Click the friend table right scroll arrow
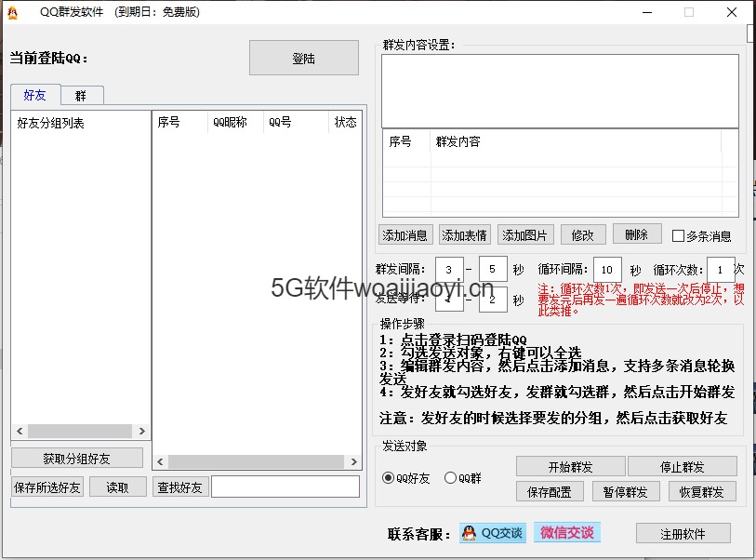756x560 pixels. click(354, 461)
